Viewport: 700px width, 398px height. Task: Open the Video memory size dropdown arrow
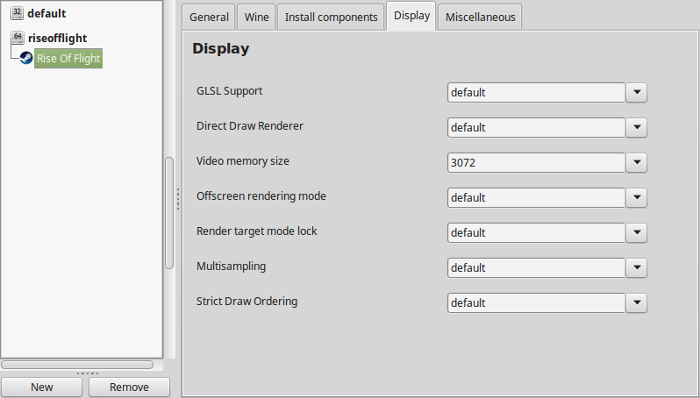click(x=636, y=162)
